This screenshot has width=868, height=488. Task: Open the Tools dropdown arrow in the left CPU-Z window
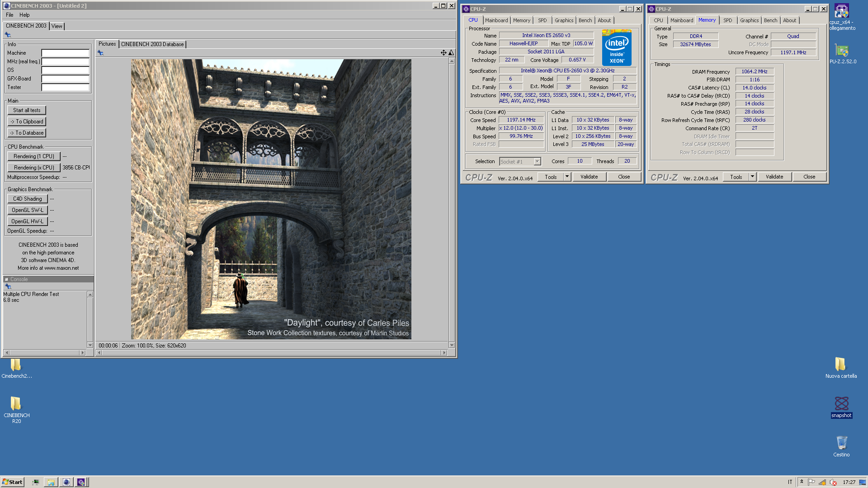(567, 177)
